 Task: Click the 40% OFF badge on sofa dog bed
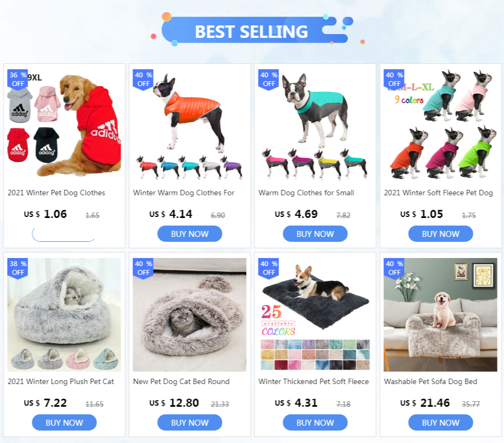pos(394,268)
